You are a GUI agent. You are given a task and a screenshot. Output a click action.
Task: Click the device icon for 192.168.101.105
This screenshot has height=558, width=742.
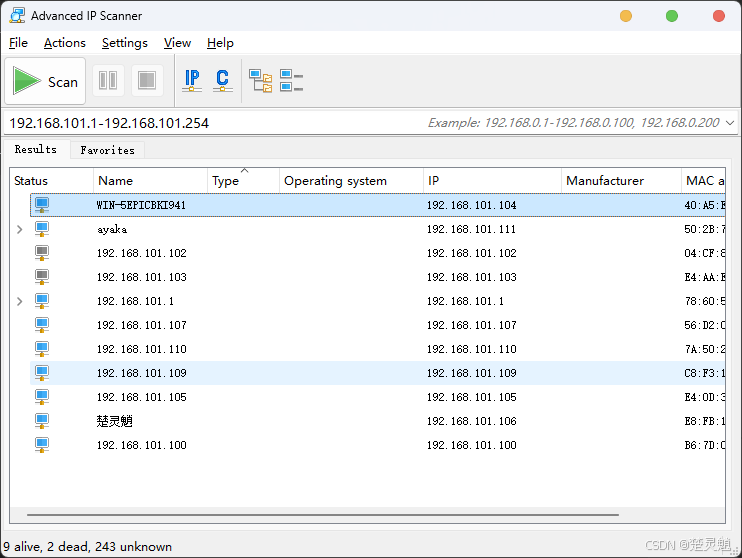pos(42,397)
